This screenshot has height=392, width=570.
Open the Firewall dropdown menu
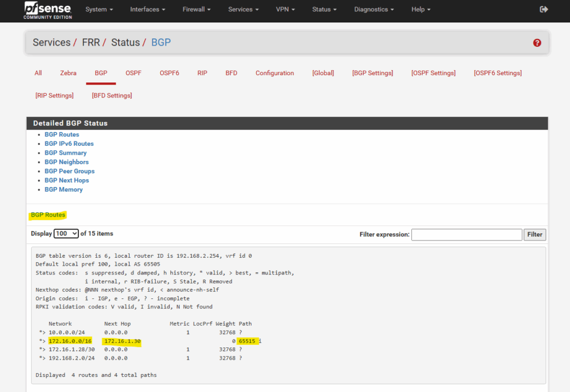[196, 9]
